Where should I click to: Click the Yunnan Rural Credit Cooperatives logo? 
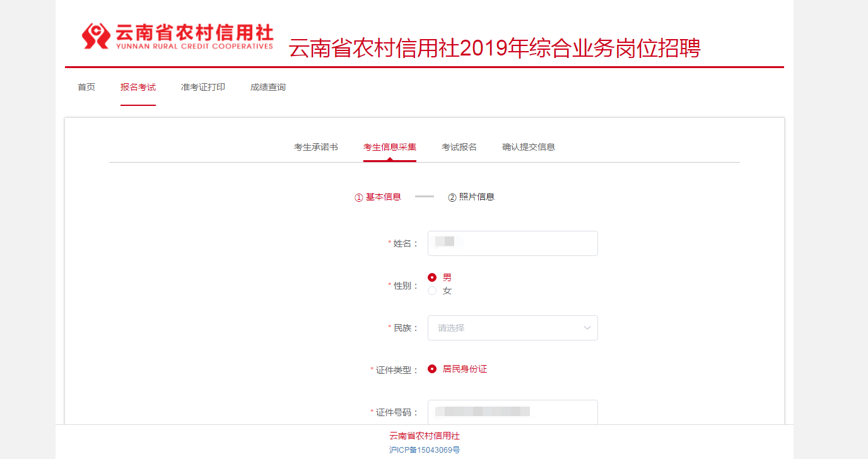pyautogui.click(x=177, y=37)
